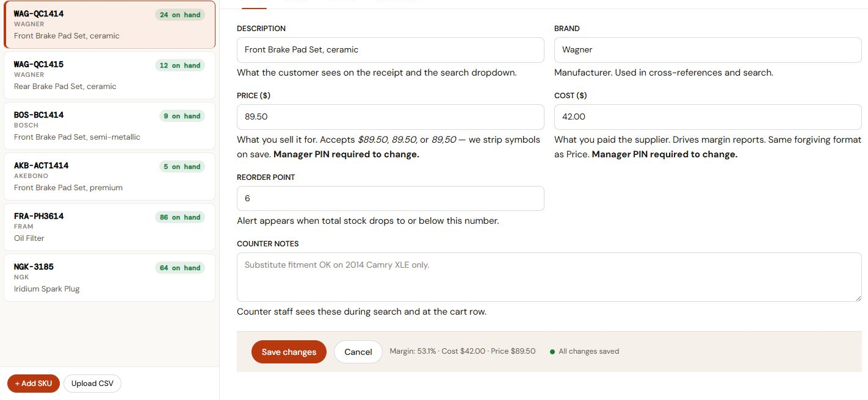Select the FRA-PH3614 Oil Filter card
This screenshot has height=400, width=868.
(x=110, y=227)
